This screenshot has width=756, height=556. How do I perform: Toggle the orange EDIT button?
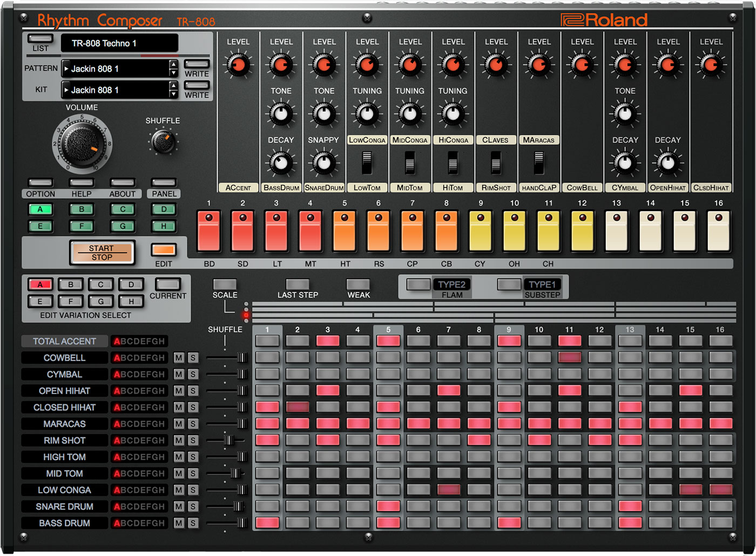point(164,249)
